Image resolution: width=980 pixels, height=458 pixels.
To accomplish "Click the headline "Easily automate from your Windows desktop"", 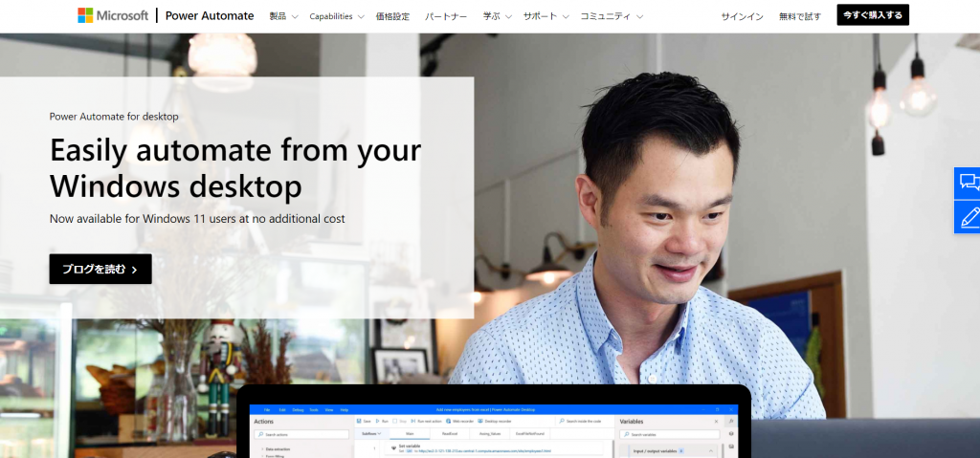I will coord(235,167).
